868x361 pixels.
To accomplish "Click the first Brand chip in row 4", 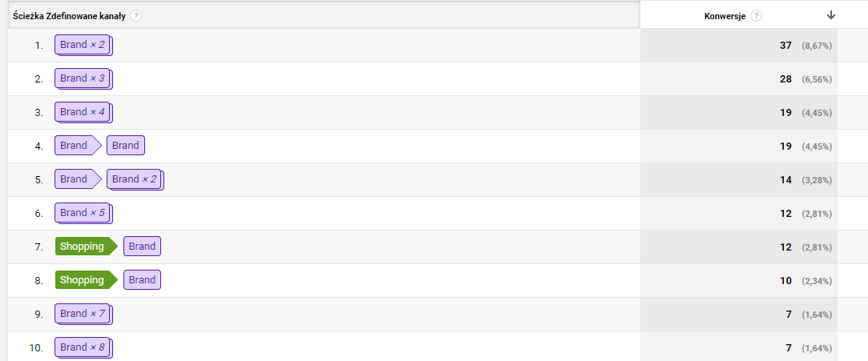I will point(75,146).
